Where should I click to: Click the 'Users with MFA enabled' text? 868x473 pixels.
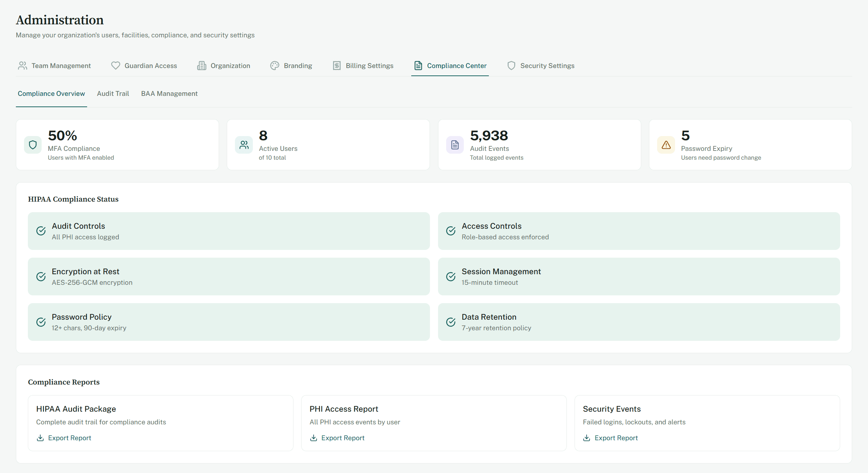click(x=81, y=158)
